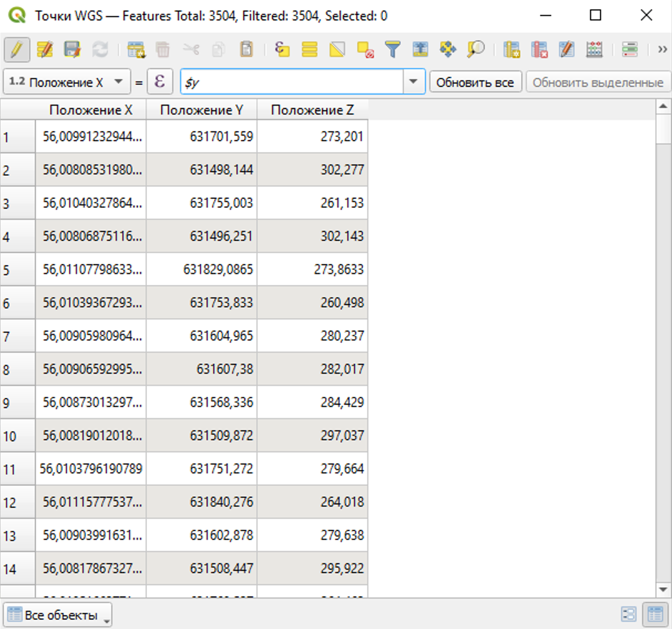Viewport: 672px width, 629px height.
Task: Click the toggle multi edit mode icon
Action: (x=45, y=50)
